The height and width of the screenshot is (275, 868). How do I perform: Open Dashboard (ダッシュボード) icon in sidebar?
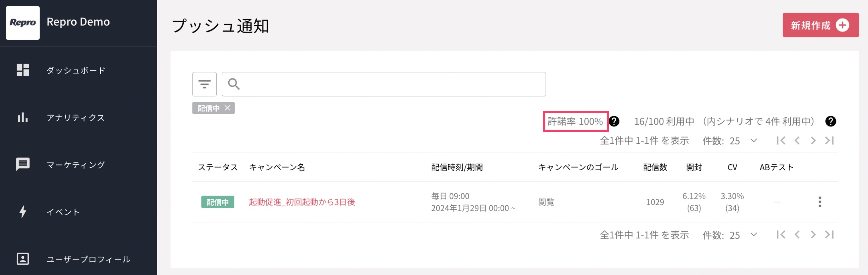click(x=23, y=70)
